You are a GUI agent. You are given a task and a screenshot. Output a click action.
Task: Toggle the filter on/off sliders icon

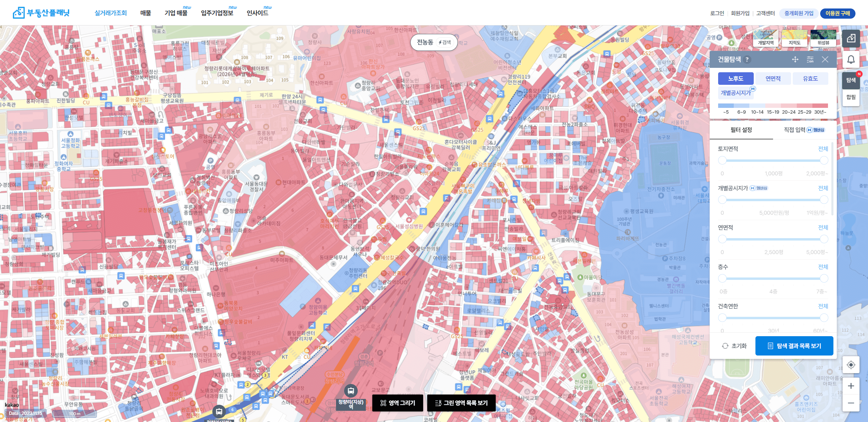click(x=810, y=60)
